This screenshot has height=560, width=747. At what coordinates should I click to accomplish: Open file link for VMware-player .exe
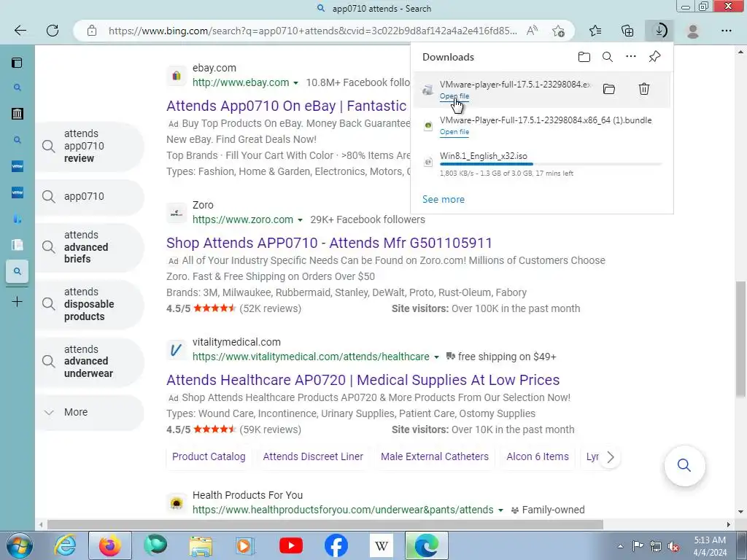[x=454, y=96]
